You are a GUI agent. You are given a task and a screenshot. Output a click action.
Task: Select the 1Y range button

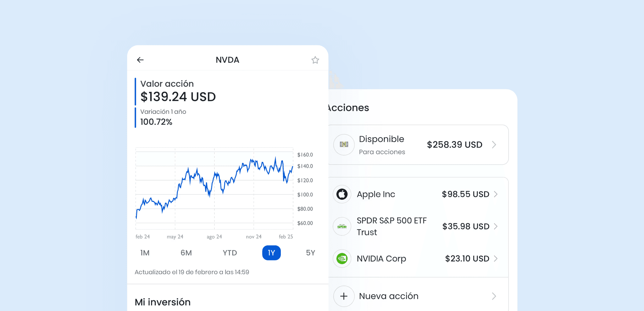271,253
